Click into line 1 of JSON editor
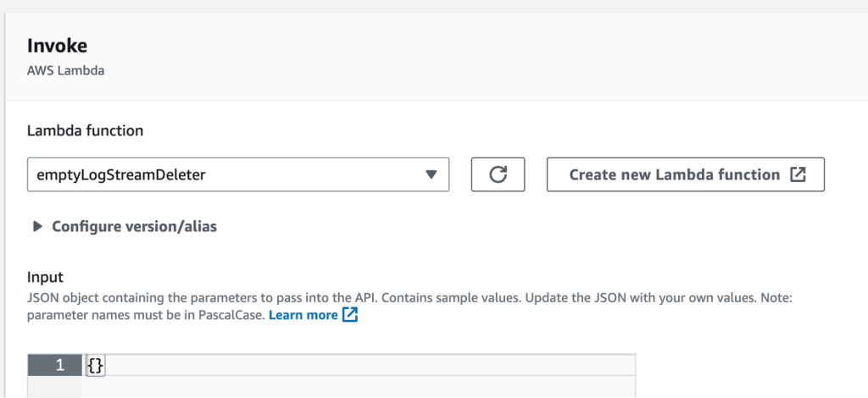Screen dimensions: 868x398 click(359, 365)
